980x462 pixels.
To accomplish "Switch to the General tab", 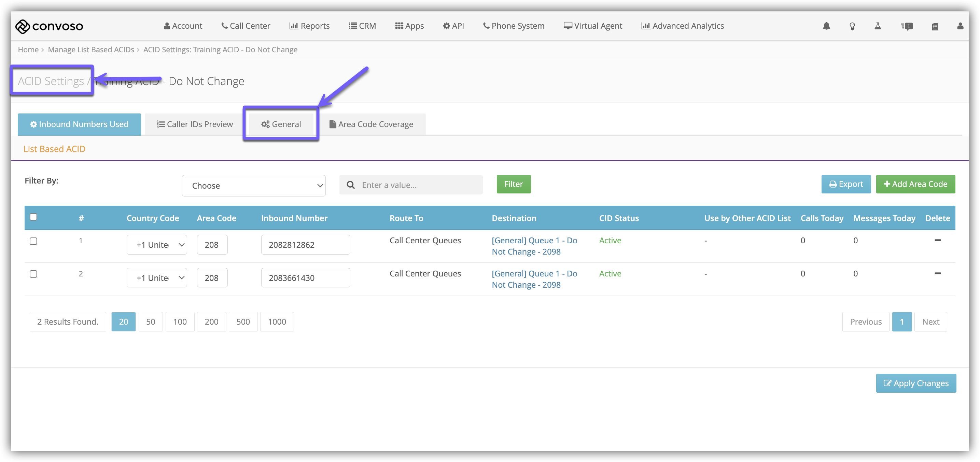I will point(281,124).
